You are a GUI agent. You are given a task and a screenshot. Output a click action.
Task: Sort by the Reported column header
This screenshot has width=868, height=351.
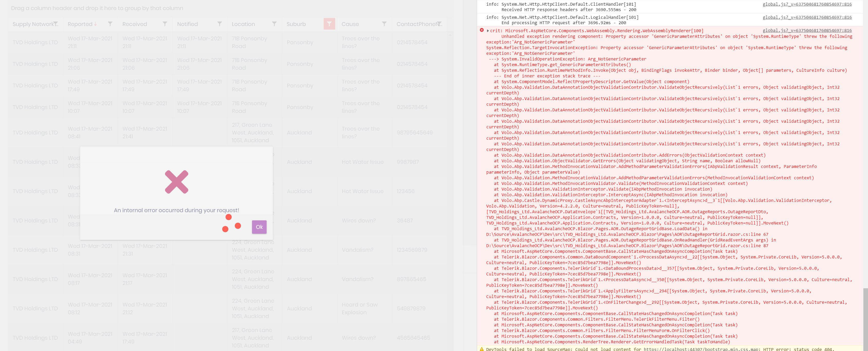point(80,24)
